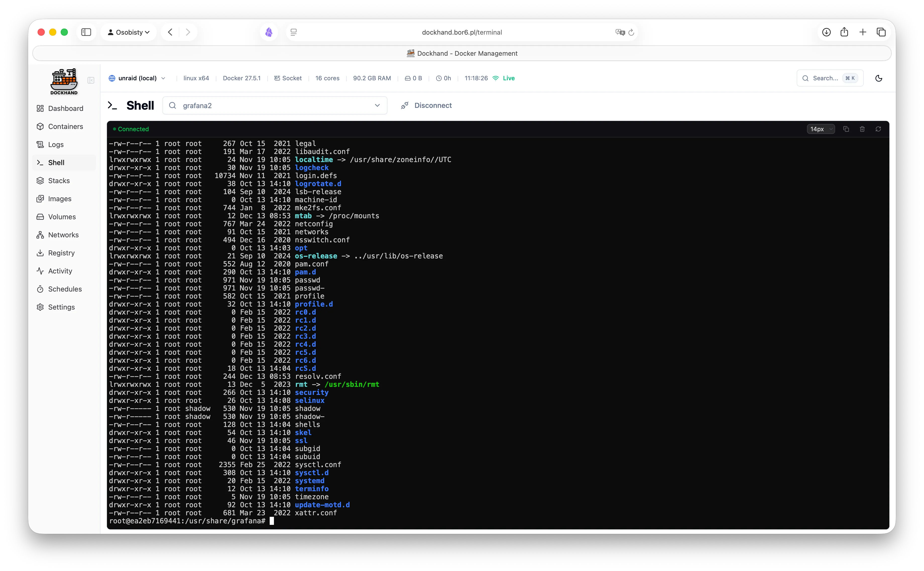Disconnect the shell session
This screenshot has height=571, width=924.
point(426,105)
